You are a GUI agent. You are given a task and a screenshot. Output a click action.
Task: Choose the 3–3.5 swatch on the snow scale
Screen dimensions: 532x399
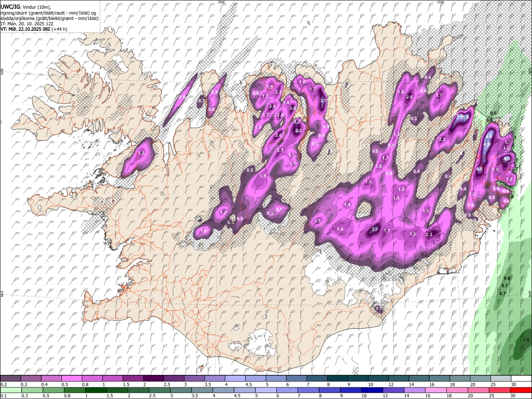tap(194, 379)
